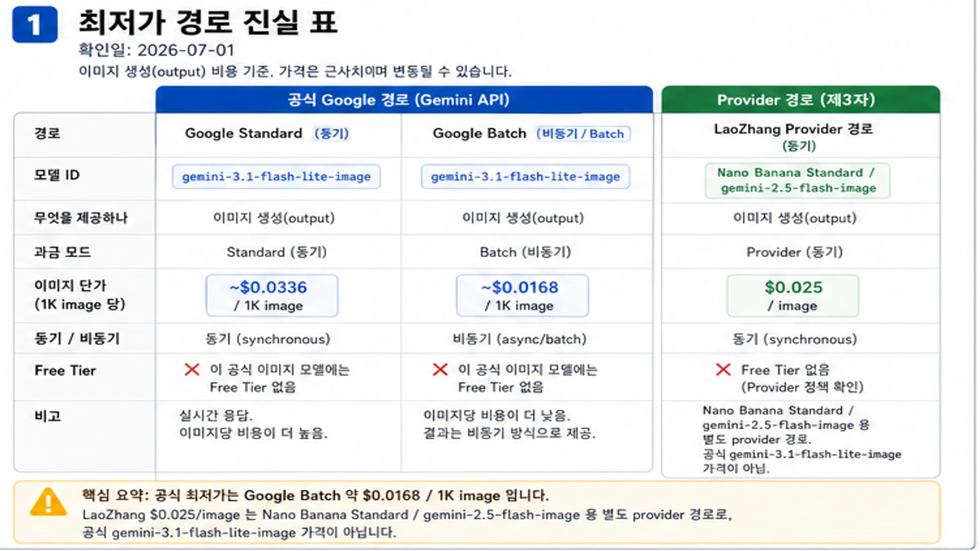Click the ~$0.0336 / 1K image price box
The image size is (980, 551).
coord(272,295)
